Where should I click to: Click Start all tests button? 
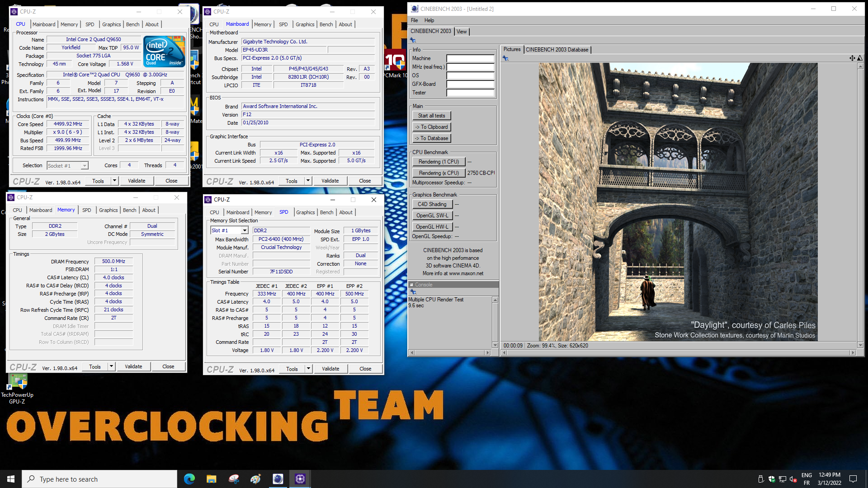(x=431, y=116)
